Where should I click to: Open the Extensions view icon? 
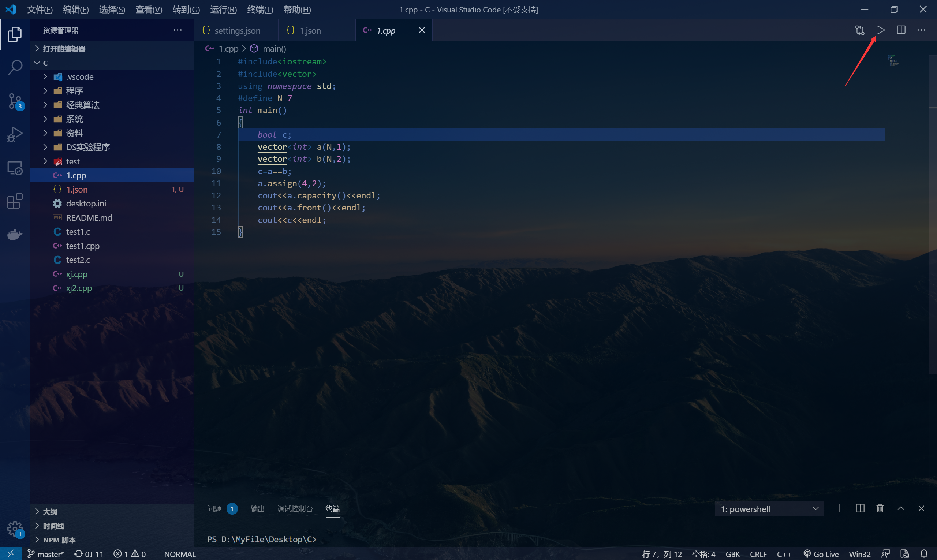[x=15, y=201]
